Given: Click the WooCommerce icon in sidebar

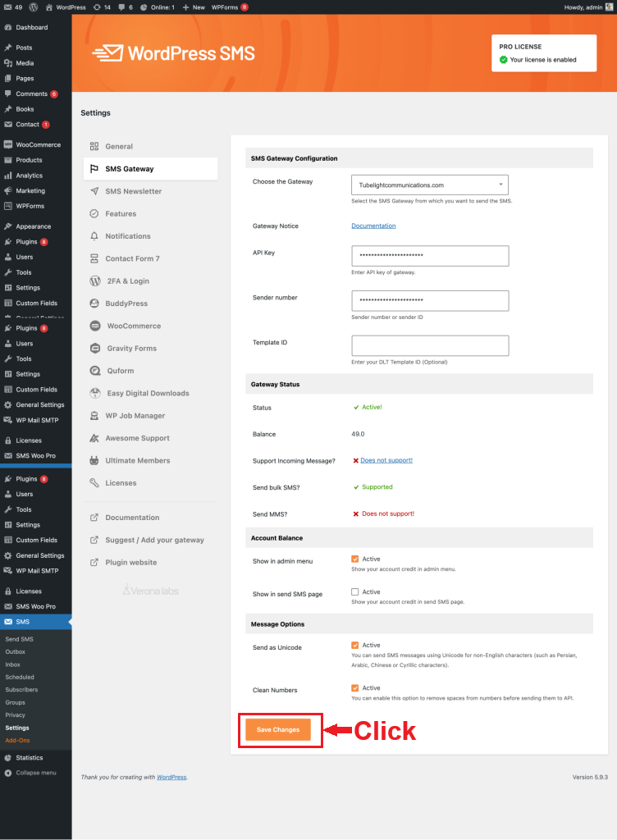Looking at the screenshot, I should click(x=8, y=145).
